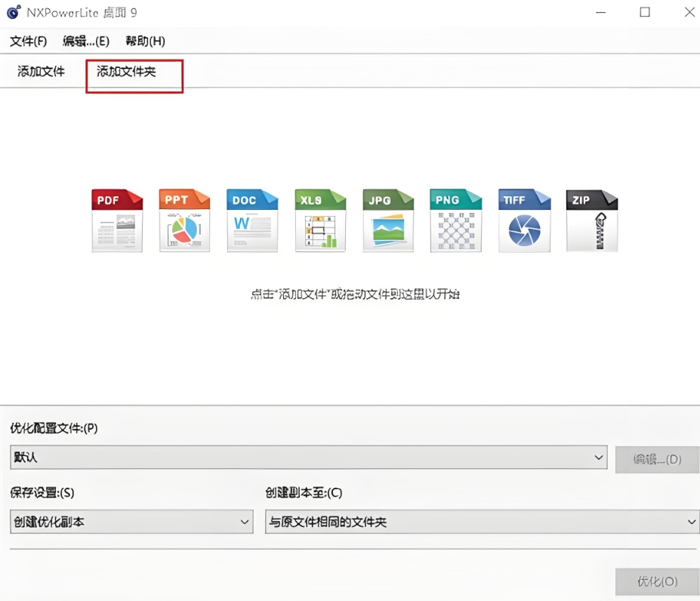700x601 pixels.
Task: Click the PPT file type icon
Action: click(x=184, y=220)
